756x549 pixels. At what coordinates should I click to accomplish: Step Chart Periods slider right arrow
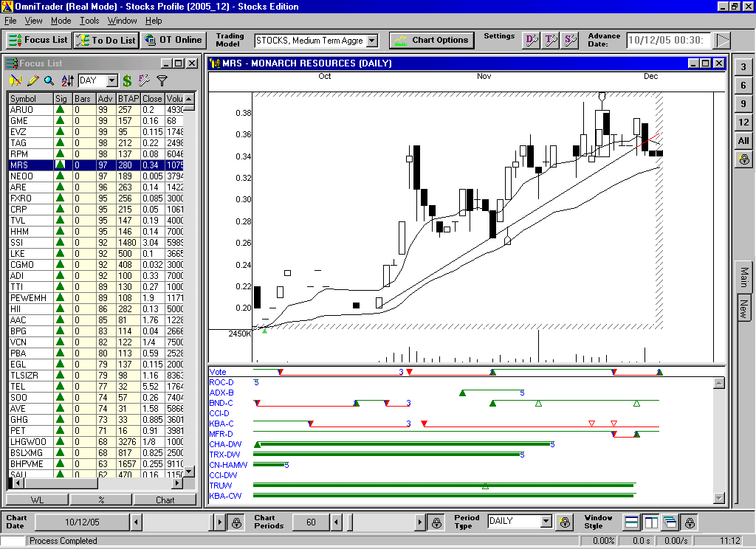coord(420,522)
